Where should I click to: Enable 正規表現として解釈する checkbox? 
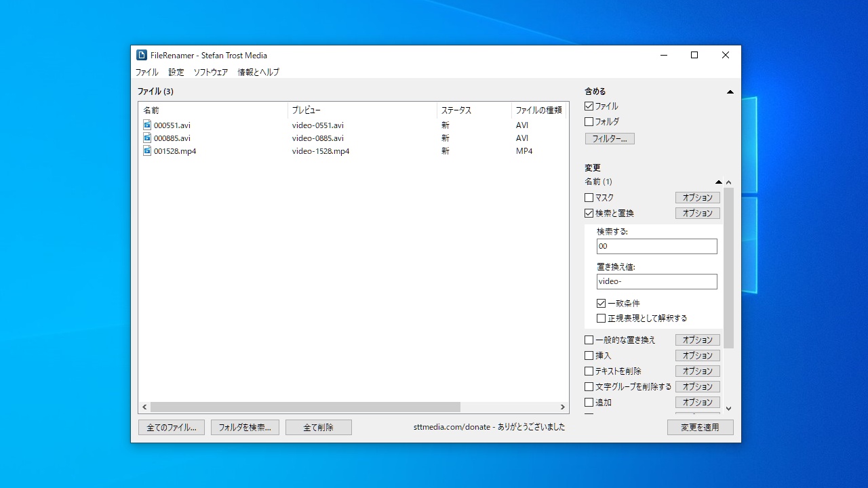[601, 318]
